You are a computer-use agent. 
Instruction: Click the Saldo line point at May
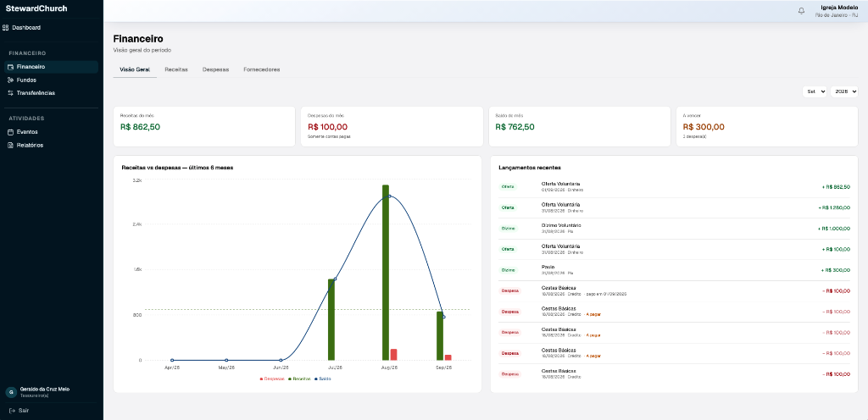tap(226, 361)
